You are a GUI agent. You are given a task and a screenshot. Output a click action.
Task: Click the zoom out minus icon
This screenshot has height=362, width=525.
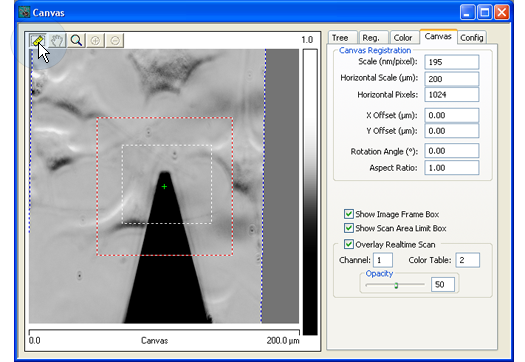point(115,41)
